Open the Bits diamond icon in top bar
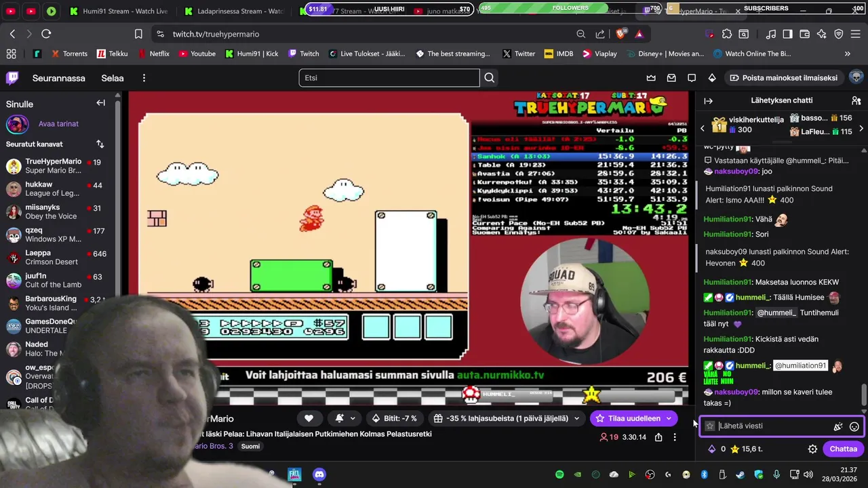868x488 pixels. point(712,78)
